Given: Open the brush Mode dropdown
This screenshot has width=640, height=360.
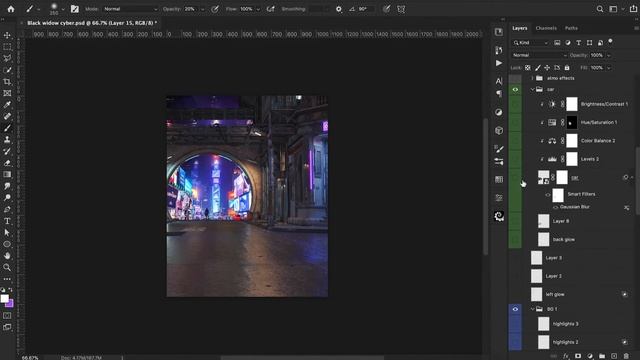Looking at the screenshot, I should (130, 9).
